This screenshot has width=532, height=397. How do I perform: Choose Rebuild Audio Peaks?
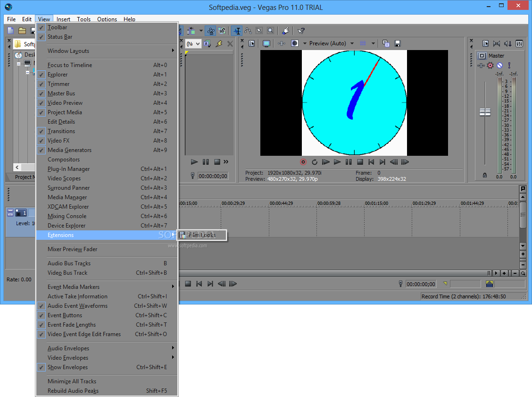pos(107,391)
